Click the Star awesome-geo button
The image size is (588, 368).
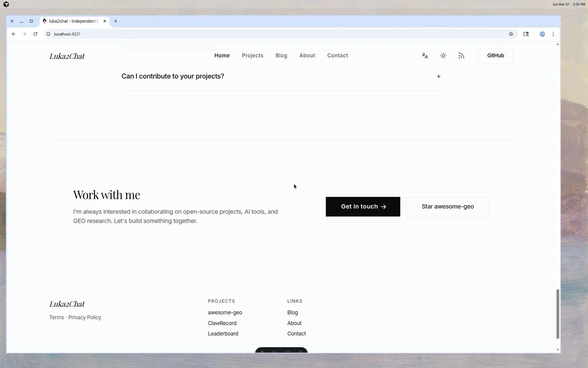point(447,207)
